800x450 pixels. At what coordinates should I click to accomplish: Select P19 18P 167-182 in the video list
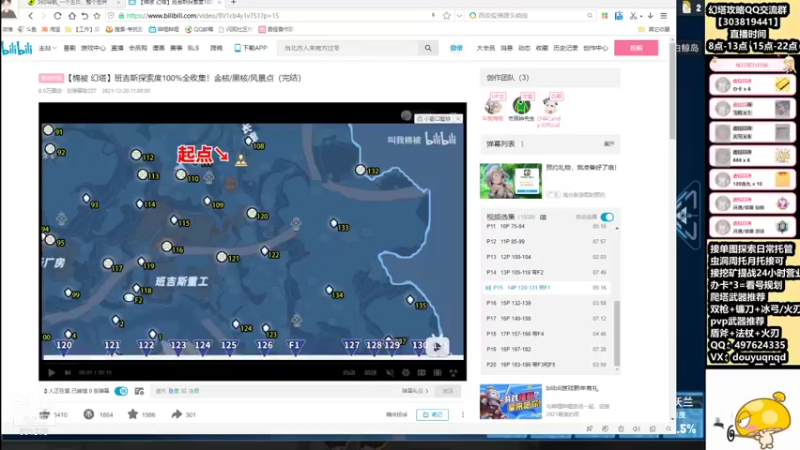click(546, 349)
